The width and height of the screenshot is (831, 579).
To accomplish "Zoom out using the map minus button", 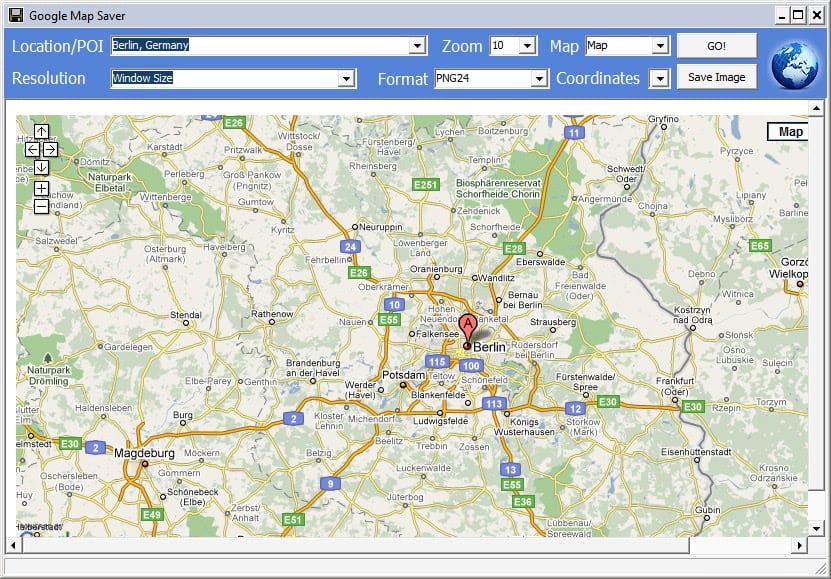I will [41, 206].
